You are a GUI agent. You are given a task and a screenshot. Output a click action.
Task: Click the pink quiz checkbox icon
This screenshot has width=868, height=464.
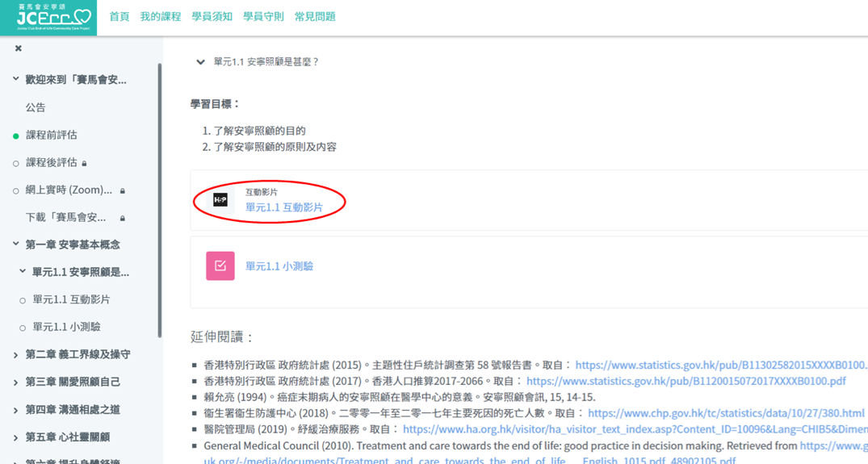click(220, 265)
